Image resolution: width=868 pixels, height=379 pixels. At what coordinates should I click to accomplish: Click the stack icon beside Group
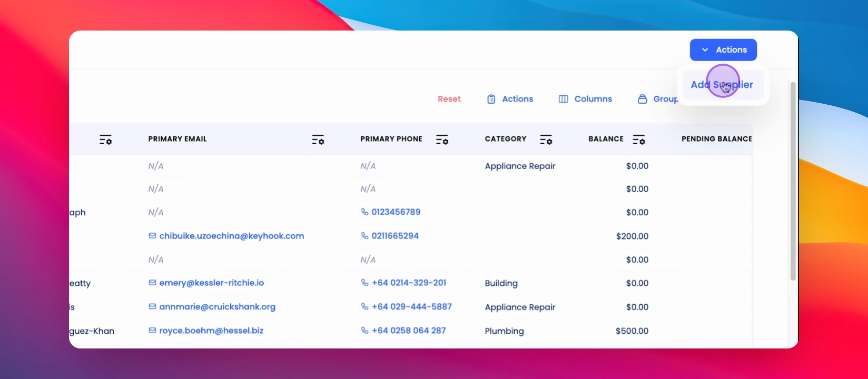coord(642,99)
